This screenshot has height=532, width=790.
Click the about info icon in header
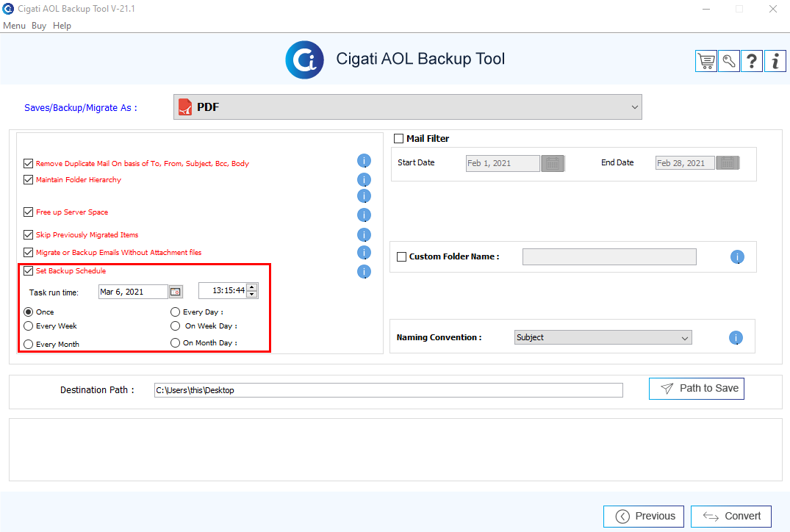point(775,62)
